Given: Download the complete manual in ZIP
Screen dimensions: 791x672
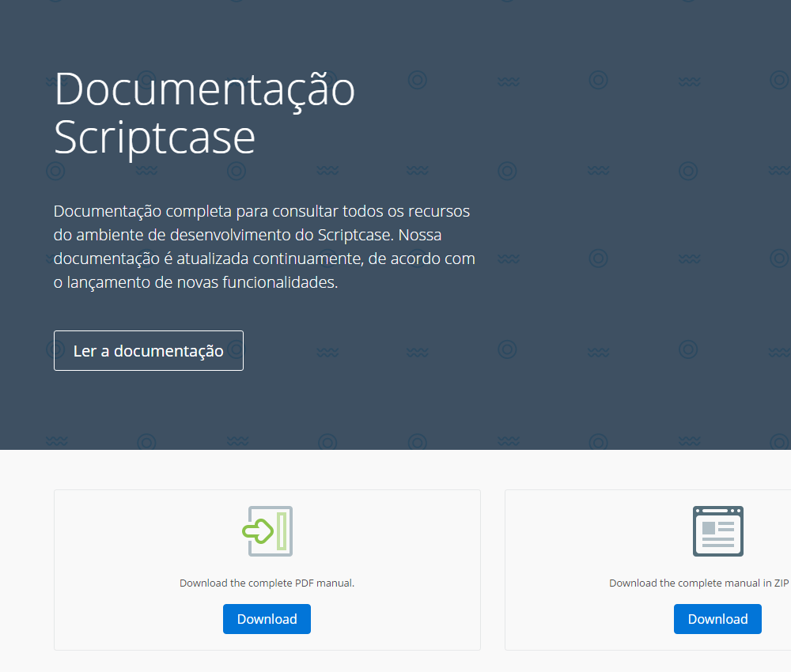Looking at the screenshot, I should tap(717, 618).
